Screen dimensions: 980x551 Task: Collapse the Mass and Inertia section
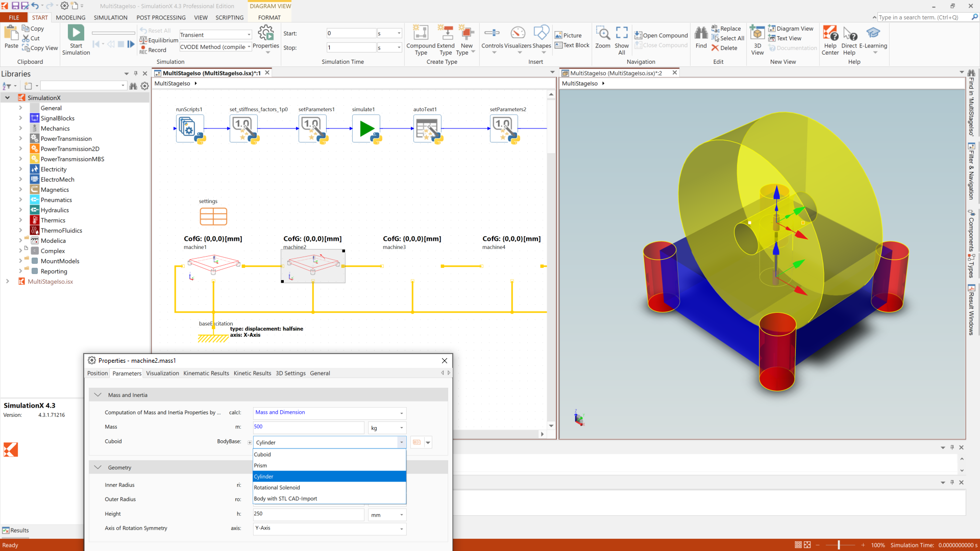click(98, 395)
